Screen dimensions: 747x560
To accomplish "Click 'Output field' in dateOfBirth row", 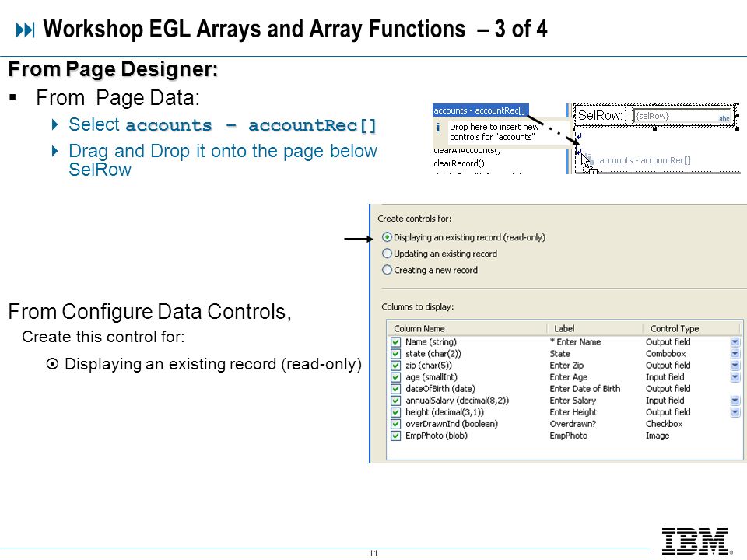I will coord(668,389).
